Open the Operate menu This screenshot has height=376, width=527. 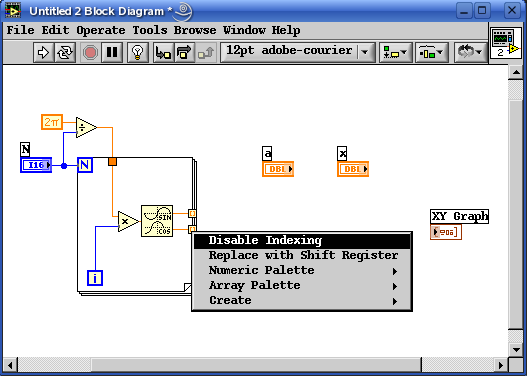tap(101, 31)
